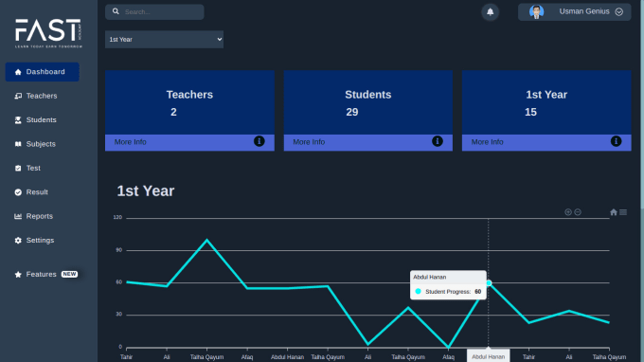Click the Usman Genius avatar picture

tap(536, 12)
